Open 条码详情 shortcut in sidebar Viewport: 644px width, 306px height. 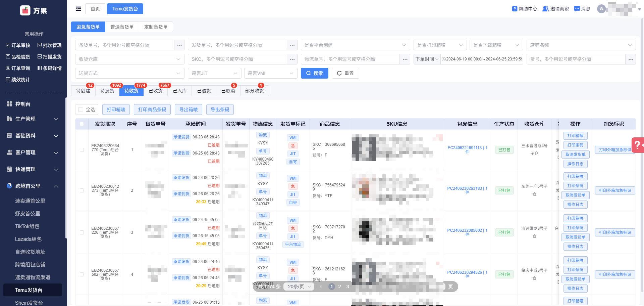click(x=49, y=68)
